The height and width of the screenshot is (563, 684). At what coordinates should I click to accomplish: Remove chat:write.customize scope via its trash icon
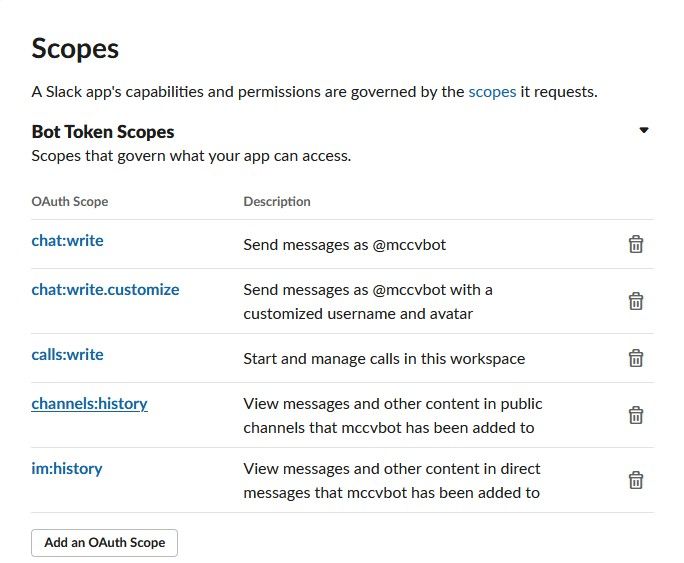point(635,301)
